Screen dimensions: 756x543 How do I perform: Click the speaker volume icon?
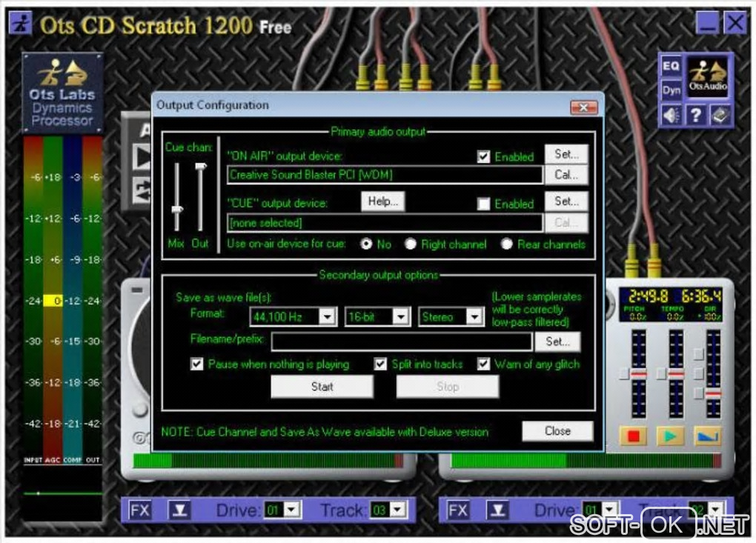(671, 116)
